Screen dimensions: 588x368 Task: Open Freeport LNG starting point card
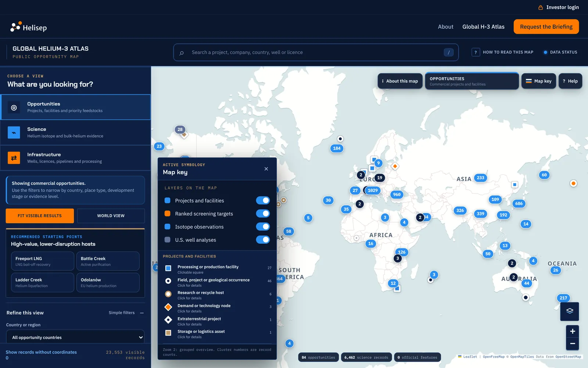43,261
